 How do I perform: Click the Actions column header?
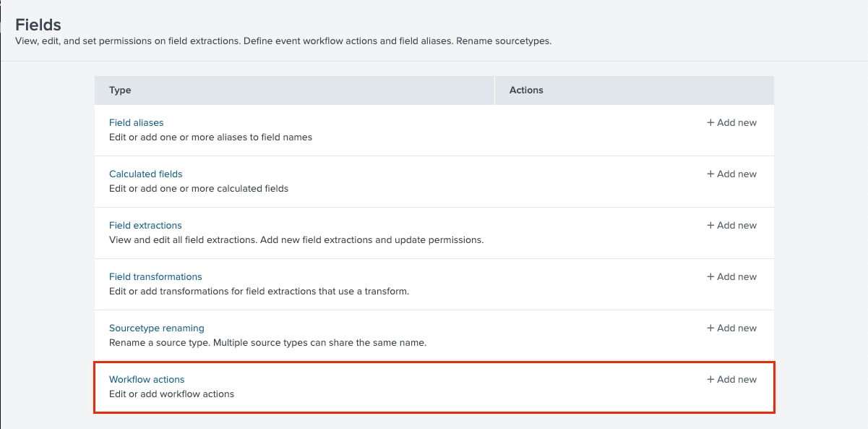point(526,90)
